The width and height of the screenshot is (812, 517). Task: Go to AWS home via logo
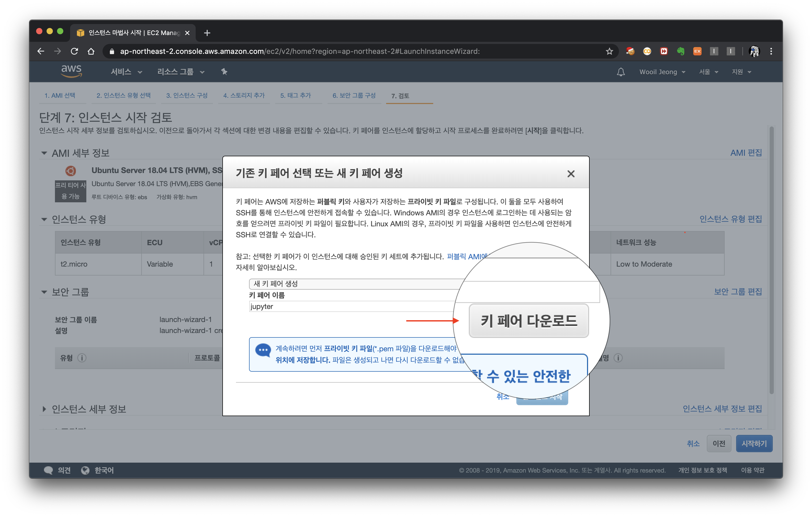pyautogui.click(x=71, y=71)
